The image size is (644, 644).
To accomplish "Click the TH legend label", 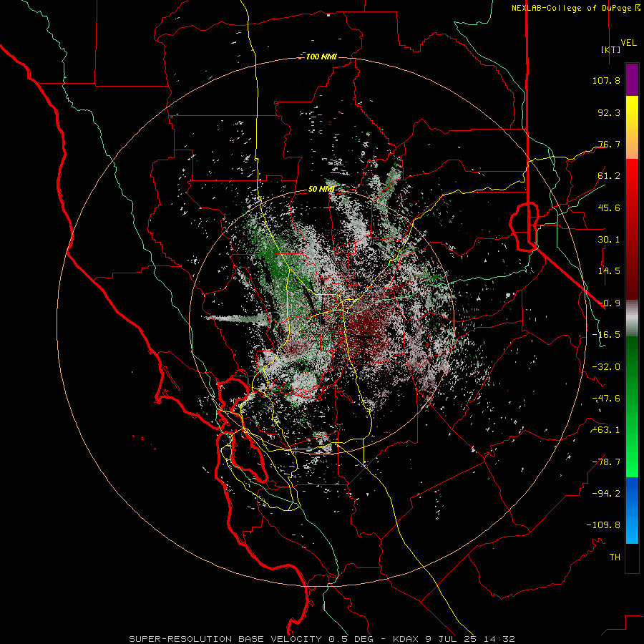I will (615, 557).
